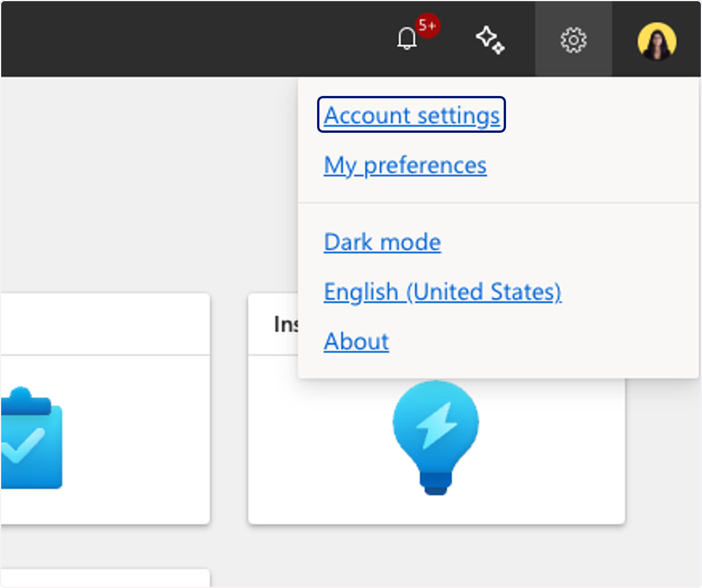Close the settings gear menu
The image size is (702, 588).
pyautogui.click(x=573, y=40)
